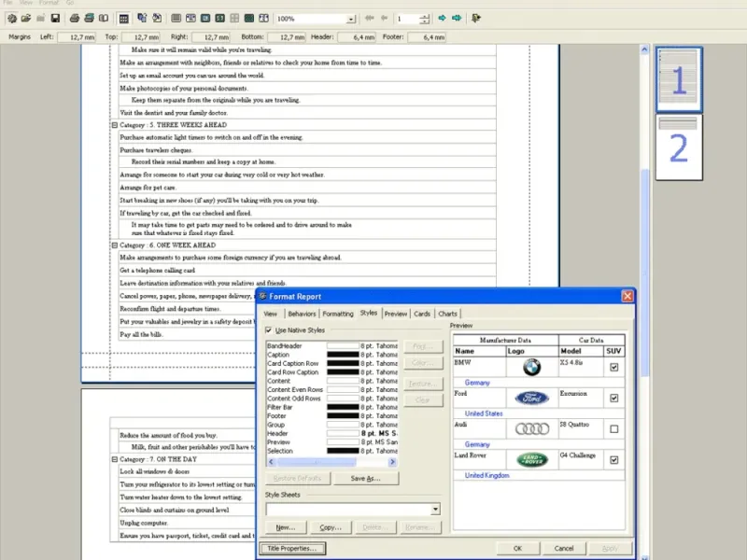Jump to last page using toolbar arrow
This screenshot has width=747, height=560.
[457, 18]
